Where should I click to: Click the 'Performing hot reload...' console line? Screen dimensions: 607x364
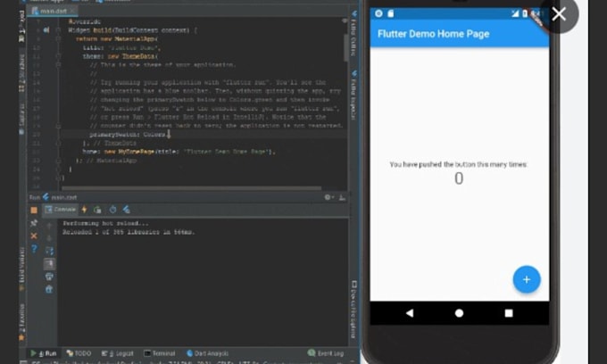105,223
